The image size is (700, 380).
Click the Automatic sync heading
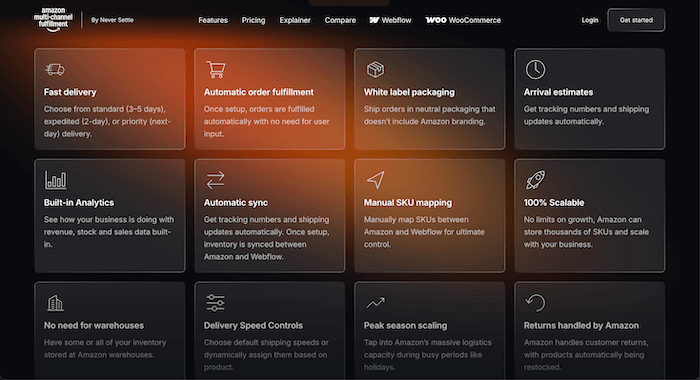(236, 203)
